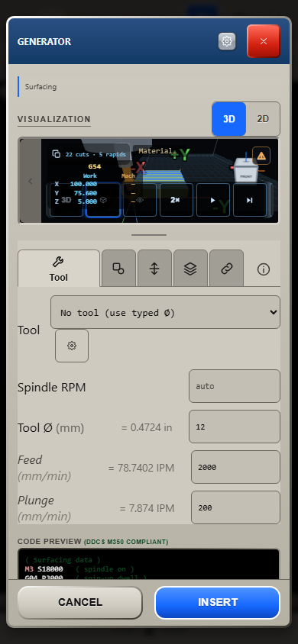298x644 pixels.
Task: Click the Tool Ø field showing 12
Action: click(x=235, y=427)
